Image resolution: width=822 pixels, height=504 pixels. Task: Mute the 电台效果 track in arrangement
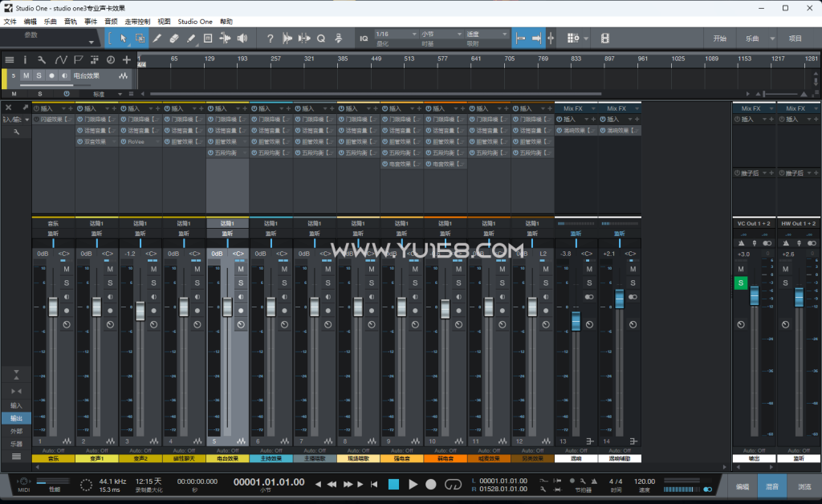[26, 76]
